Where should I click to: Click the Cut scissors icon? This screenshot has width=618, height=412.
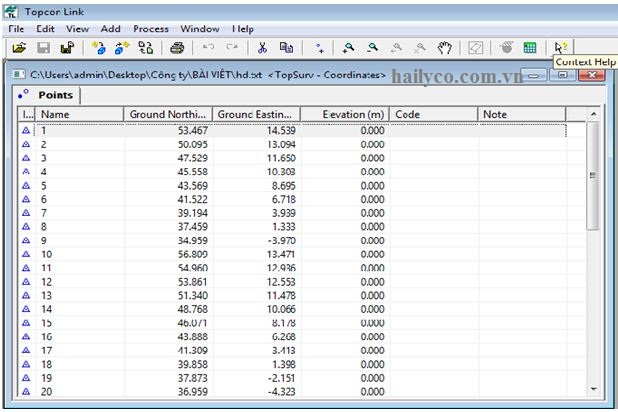[262, 48]
